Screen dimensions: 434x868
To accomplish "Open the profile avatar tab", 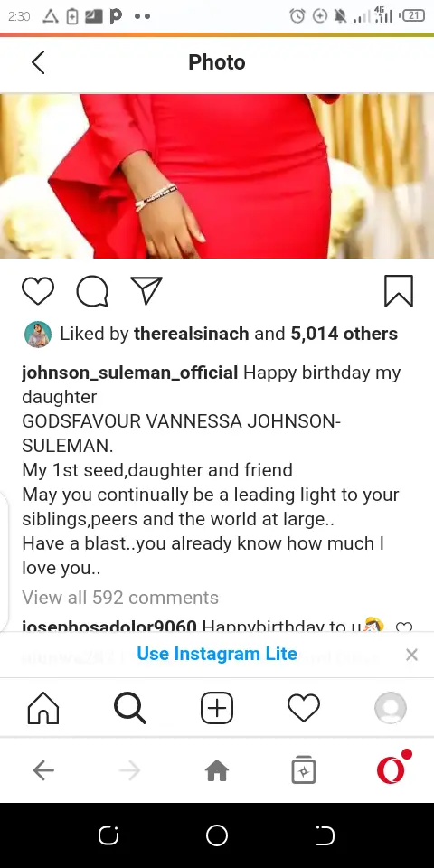I will [x=391, y=708].
